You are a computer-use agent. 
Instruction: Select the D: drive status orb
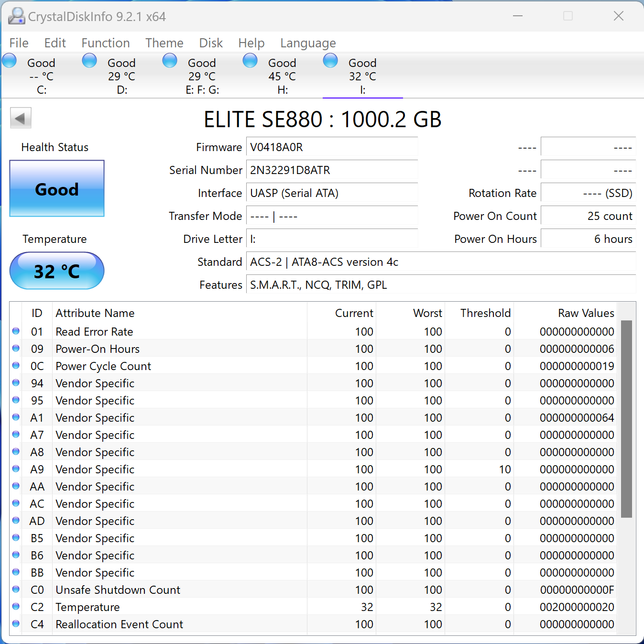[x=89, y=61]
